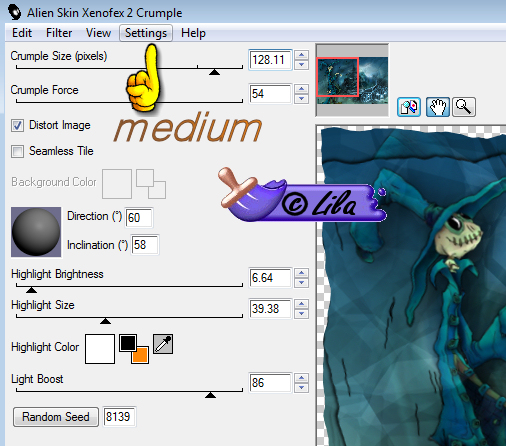Click the Highlight Size slider handle
This screenshot has height=446, width=506.
(105, 321)
